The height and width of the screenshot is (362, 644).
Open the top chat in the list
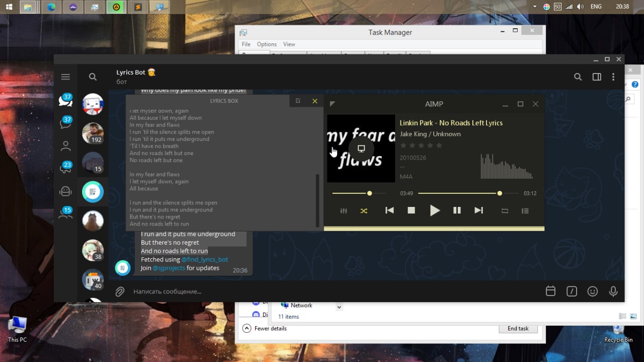[93, 104]
